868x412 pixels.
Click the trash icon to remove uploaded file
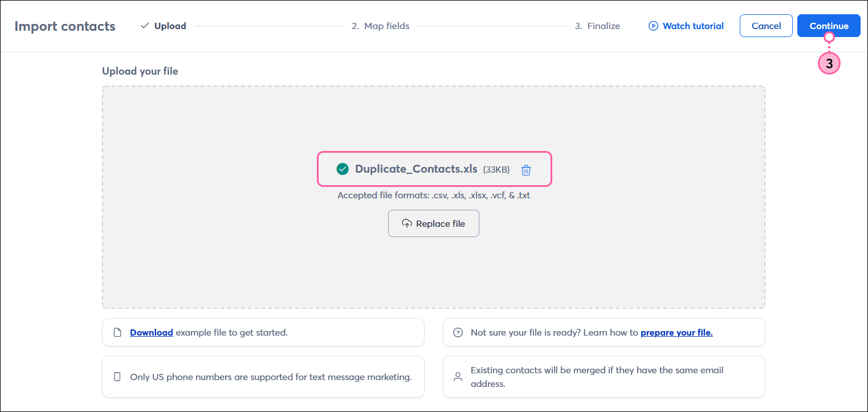point(525,169)
